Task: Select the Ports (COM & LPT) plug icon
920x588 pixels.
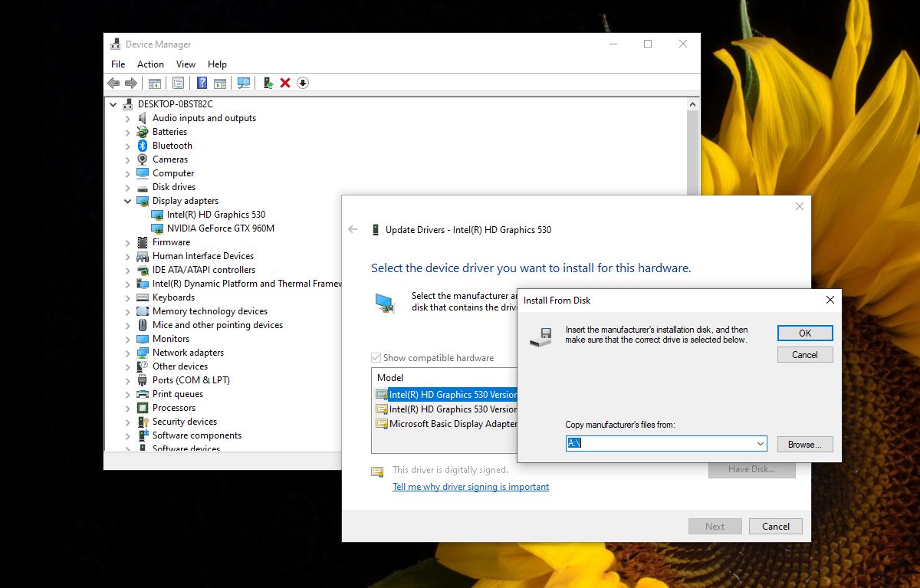Action: pos(143,380)
